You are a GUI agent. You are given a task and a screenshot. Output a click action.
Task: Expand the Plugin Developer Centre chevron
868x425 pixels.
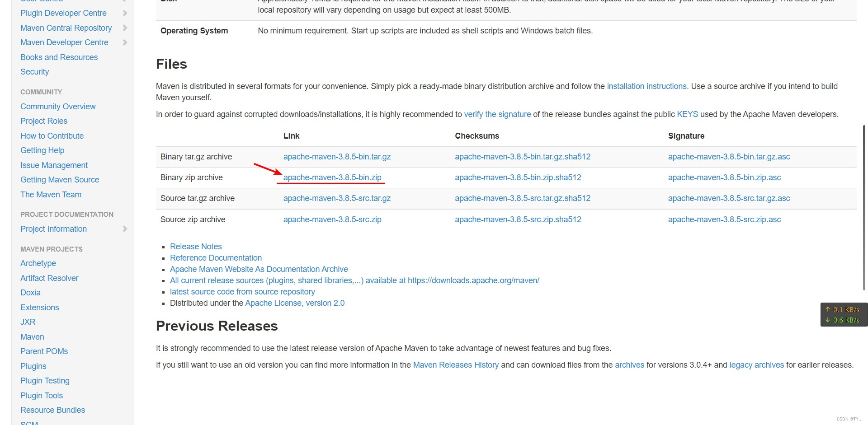(125, 13)
